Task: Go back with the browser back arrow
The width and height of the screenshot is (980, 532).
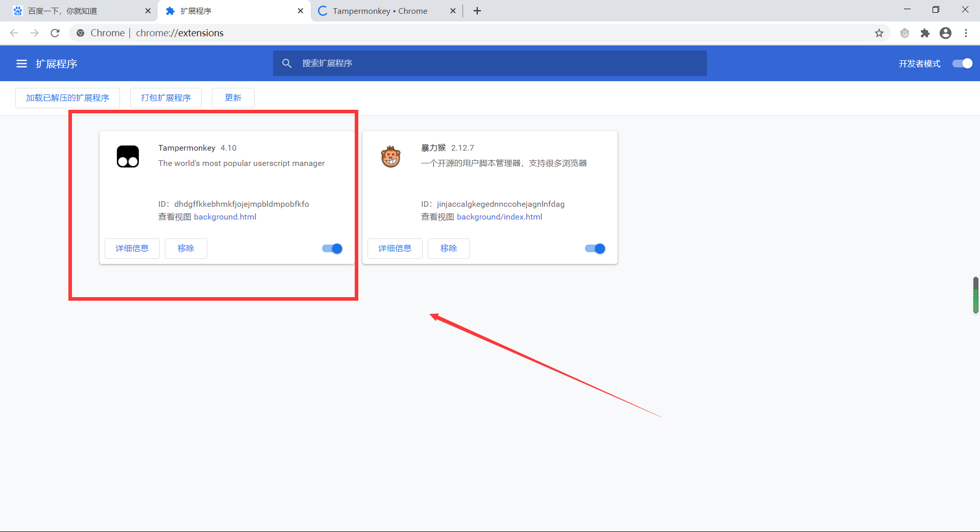Action: click(x=14, y=33)
